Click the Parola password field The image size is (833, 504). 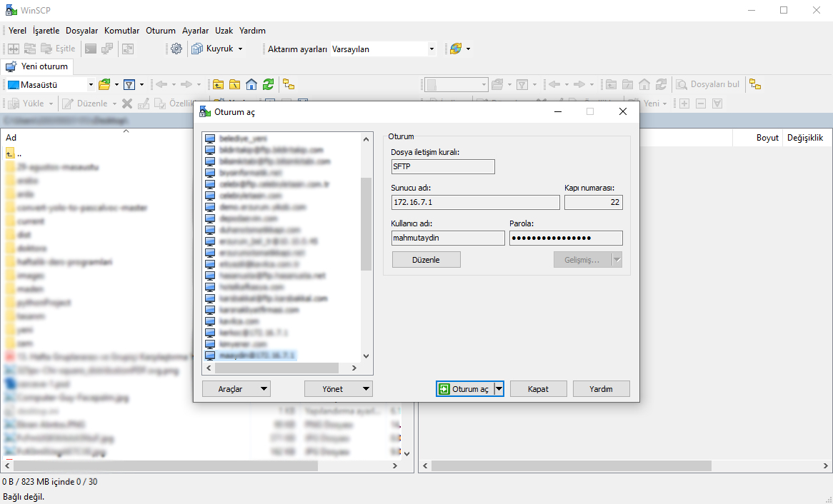coord(566,238)
